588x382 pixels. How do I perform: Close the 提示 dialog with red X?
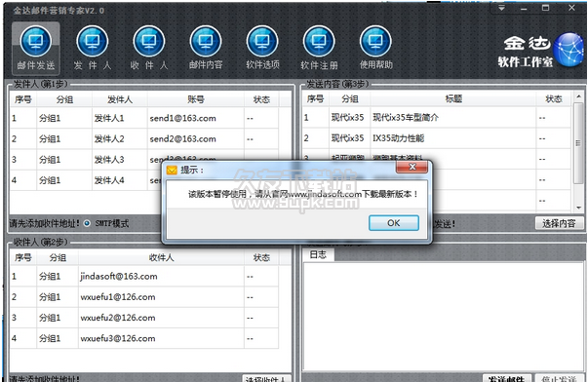[412, 168]
